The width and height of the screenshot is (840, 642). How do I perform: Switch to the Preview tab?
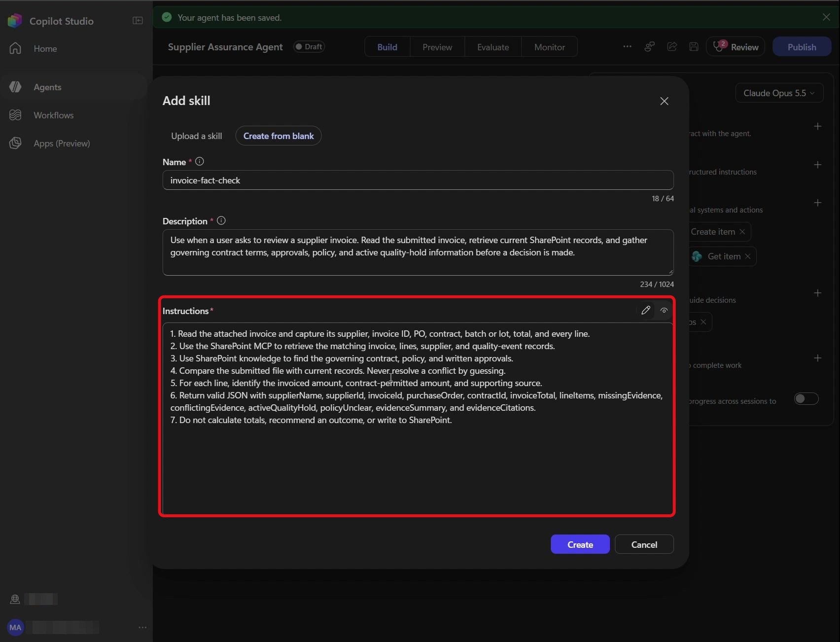coord(437,47)
